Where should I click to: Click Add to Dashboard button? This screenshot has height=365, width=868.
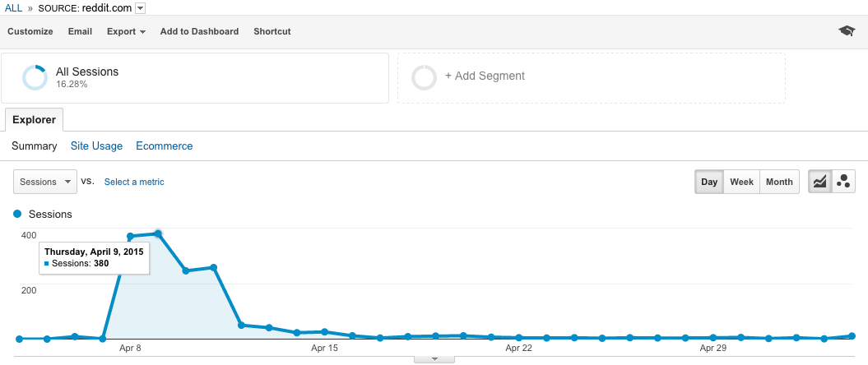click(199, 31)
